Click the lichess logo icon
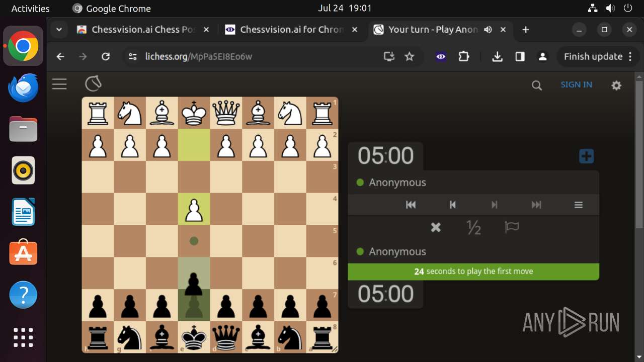The height and width of the screenshot is (362, 644). (93, 84)
